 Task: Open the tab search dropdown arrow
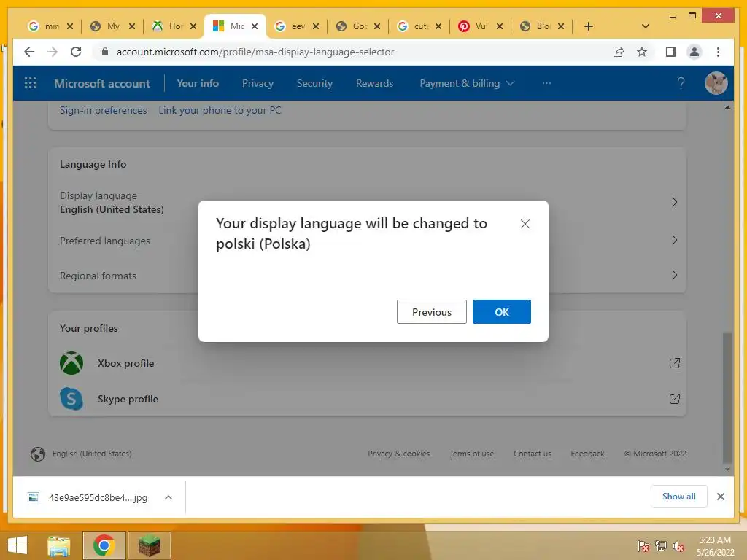(x=646, y=26)
